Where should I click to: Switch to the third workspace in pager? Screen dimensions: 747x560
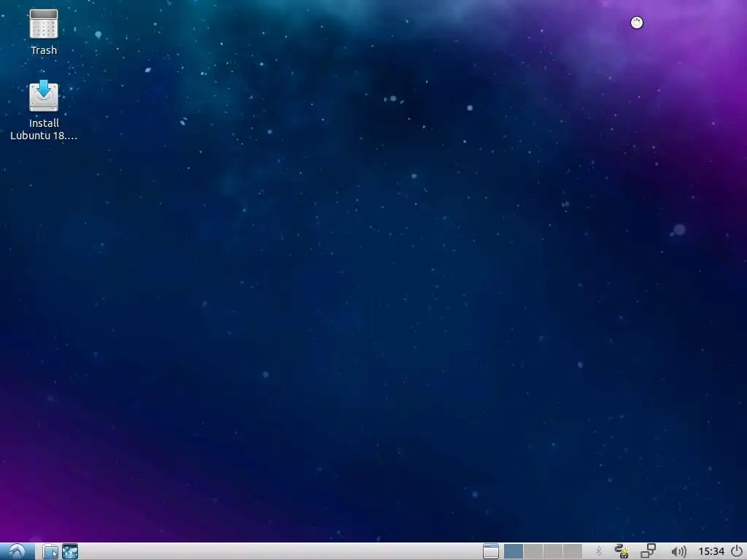(x=553, y=551)
